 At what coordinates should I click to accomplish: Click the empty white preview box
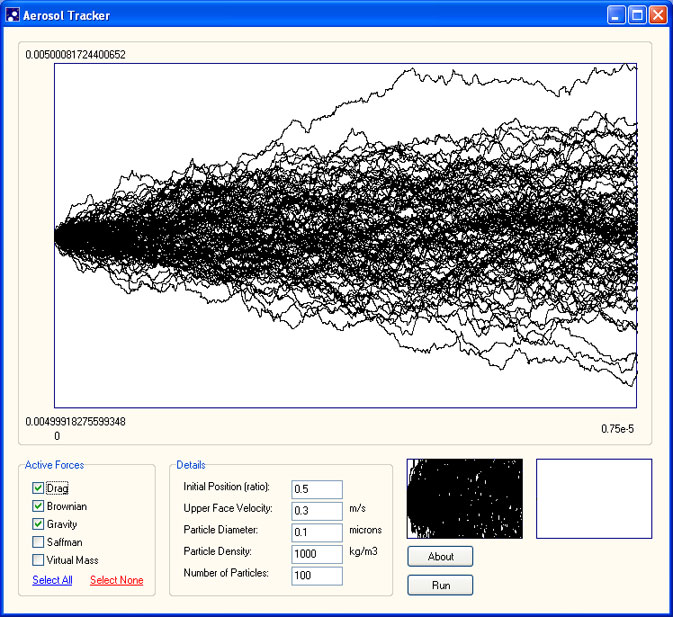pos(594,499)
